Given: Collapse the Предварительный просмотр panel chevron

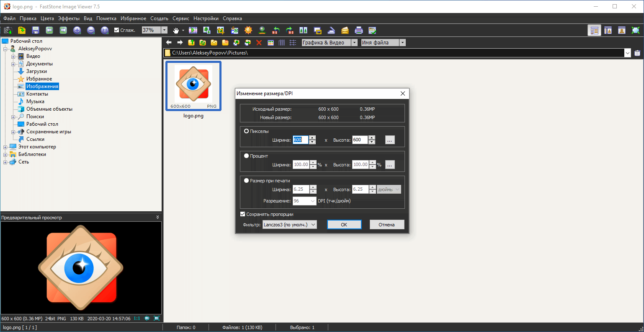Looking at the screenshot, I should coord(158,217).
